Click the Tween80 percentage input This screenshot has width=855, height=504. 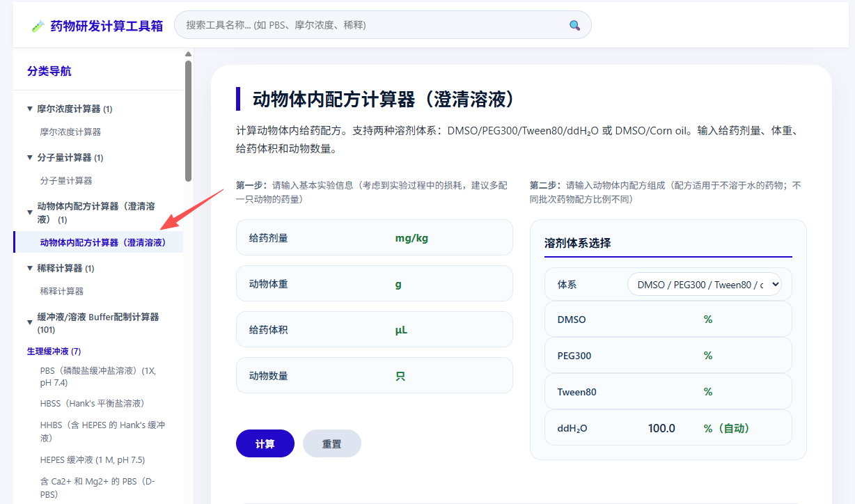(668, 392)
